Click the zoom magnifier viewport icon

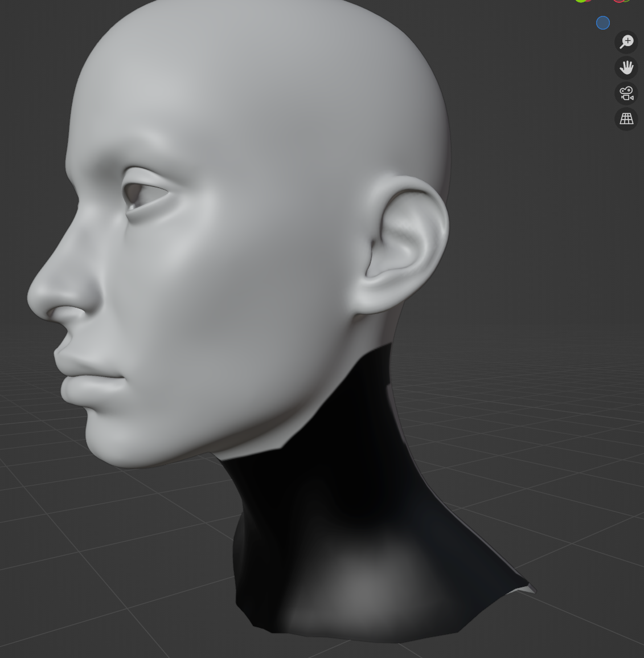coord(626,42)
